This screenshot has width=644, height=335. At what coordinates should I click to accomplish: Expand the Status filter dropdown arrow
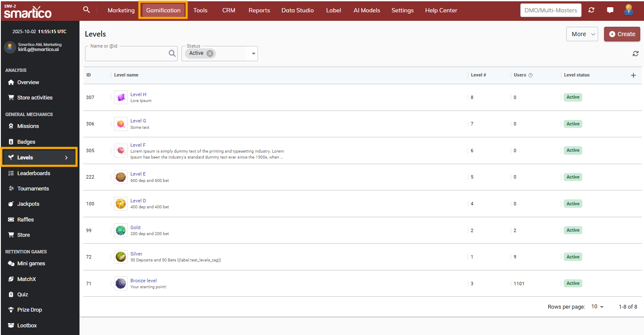(x=253, y=54)
